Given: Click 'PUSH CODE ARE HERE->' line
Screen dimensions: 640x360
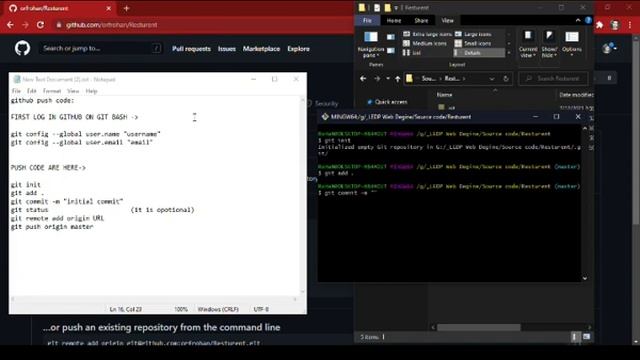Looking at the screenshot, I should [48, 167].
